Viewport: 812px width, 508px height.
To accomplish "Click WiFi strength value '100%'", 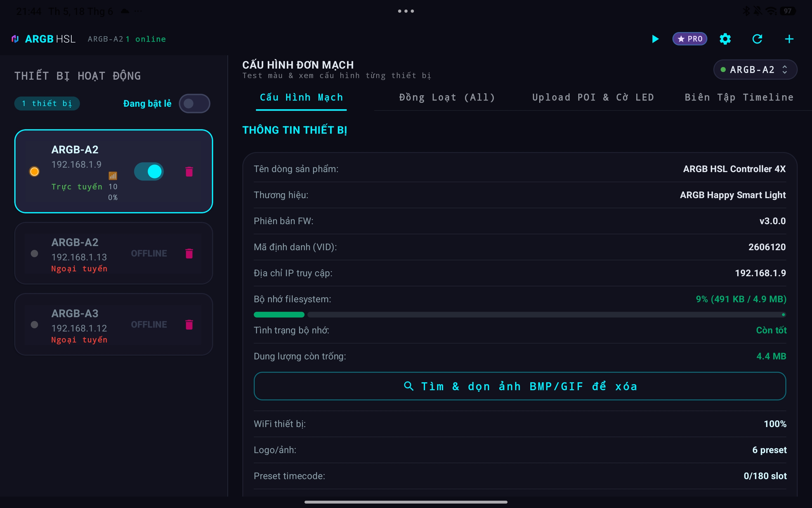I will point(775,424).
